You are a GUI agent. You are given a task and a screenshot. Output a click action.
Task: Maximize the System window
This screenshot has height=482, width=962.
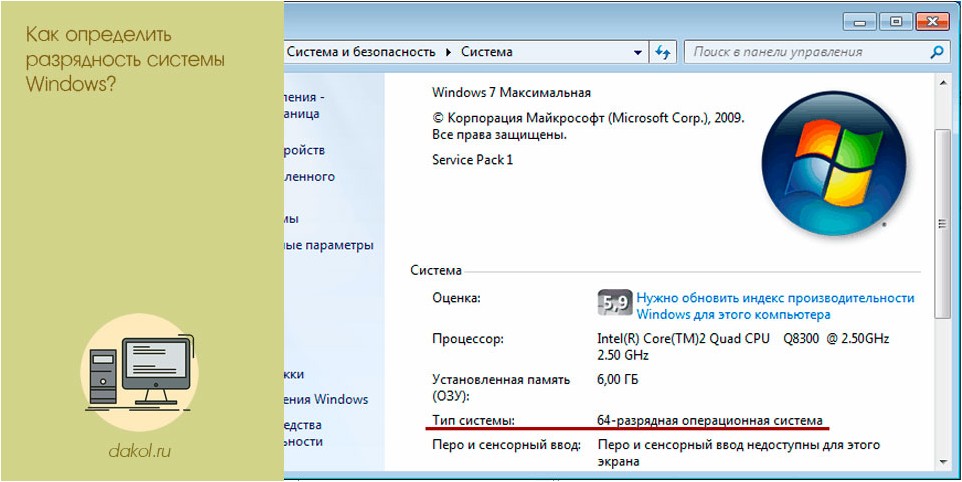click(x=896, y=22)
